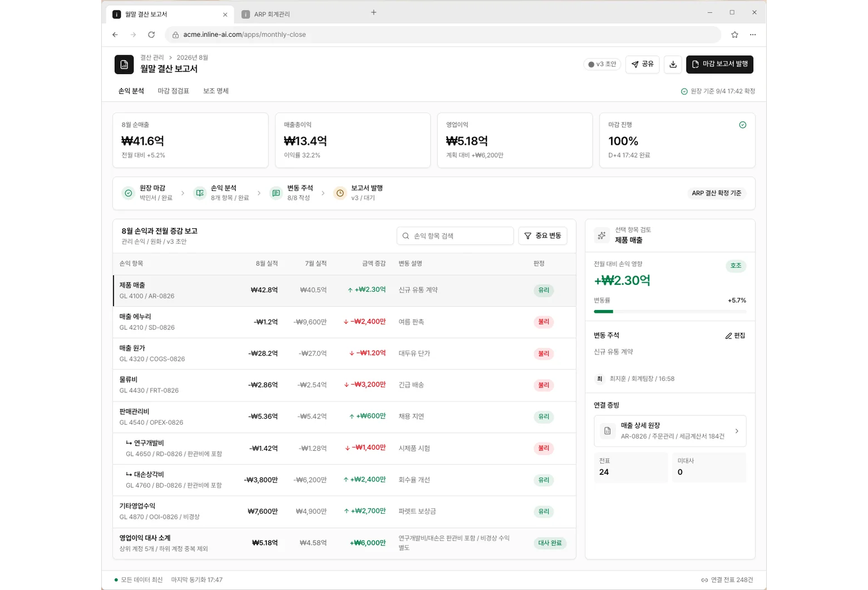The image size is (868, 590).
Task: Open the browser more options menu
Action: [x=753, y=35]
